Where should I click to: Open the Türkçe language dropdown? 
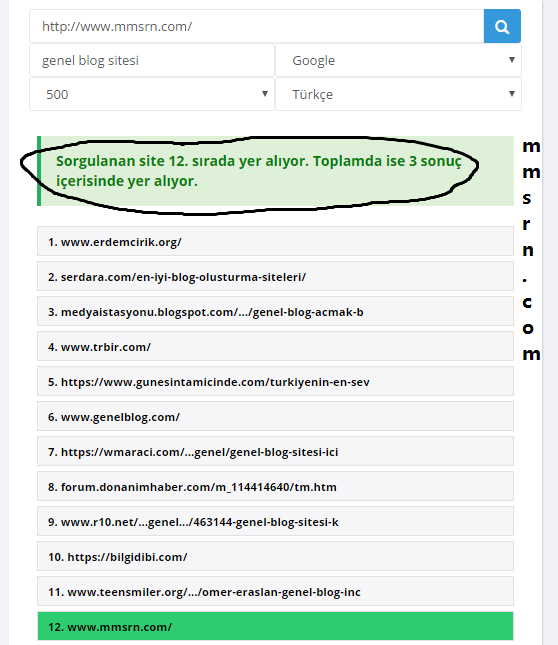coord(398,94)
